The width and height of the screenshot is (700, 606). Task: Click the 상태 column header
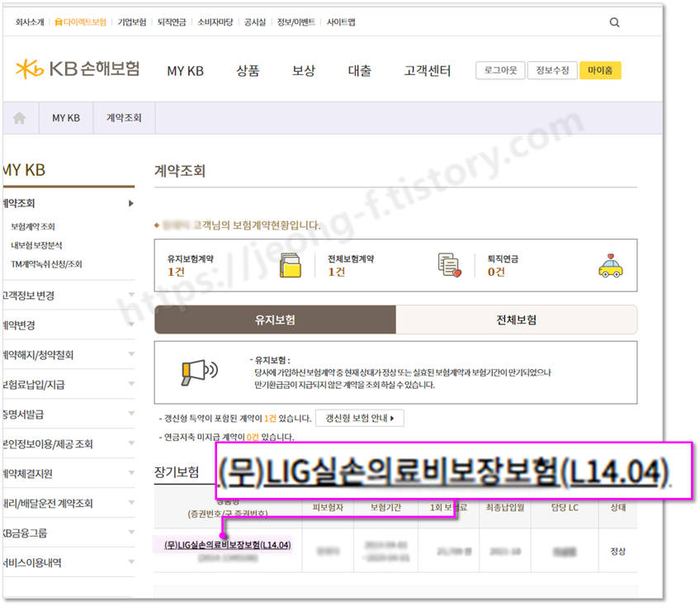[617, 507]
